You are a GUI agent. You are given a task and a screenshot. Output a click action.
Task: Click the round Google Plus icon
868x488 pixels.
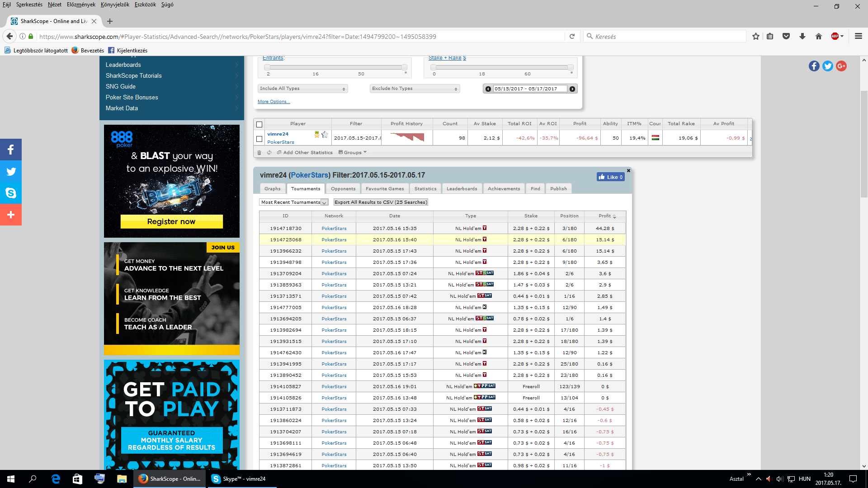(x=841, y=66)
